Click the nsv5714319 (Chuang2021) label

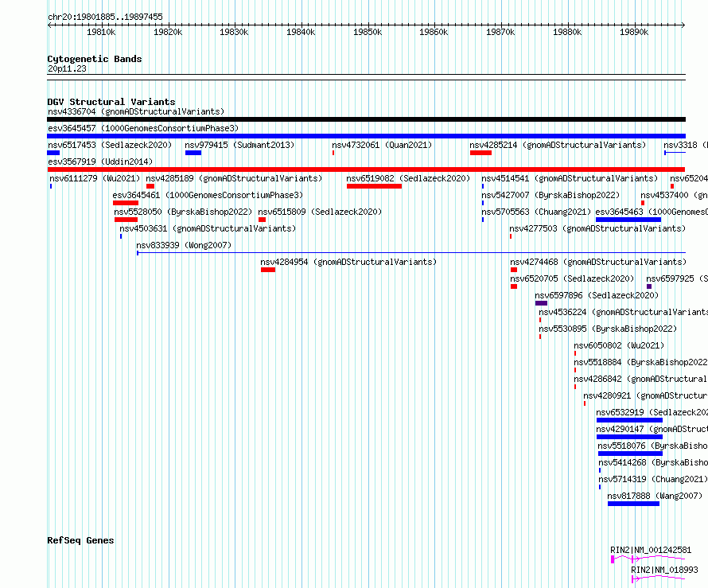tap(653, 479)
